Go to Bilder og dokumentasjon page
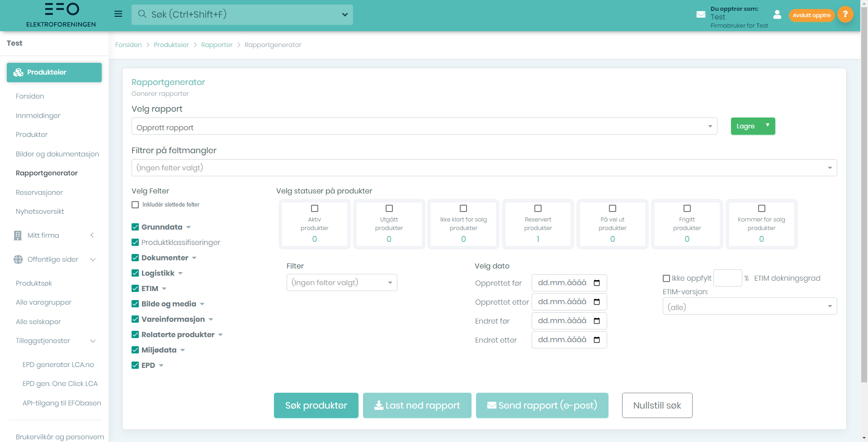This screenshot has height=442, width=868. point(57,154)
